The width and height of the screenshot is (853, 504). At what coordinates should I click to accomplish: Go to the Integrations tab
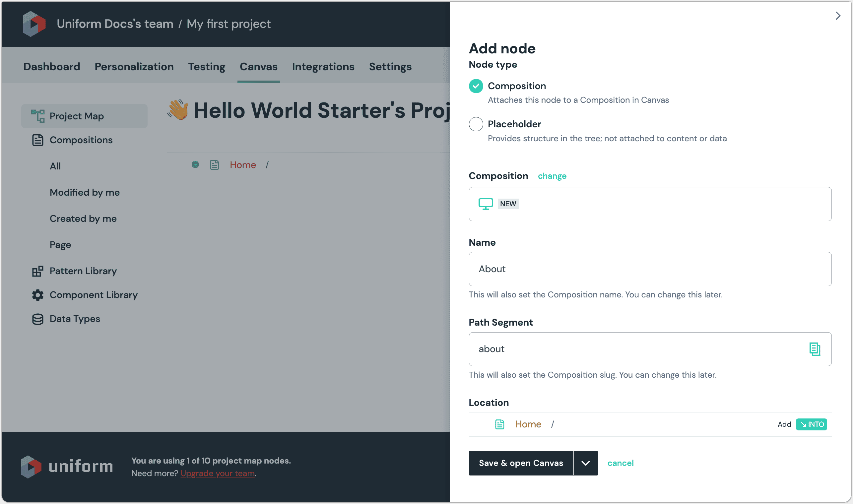pos(323,67)
